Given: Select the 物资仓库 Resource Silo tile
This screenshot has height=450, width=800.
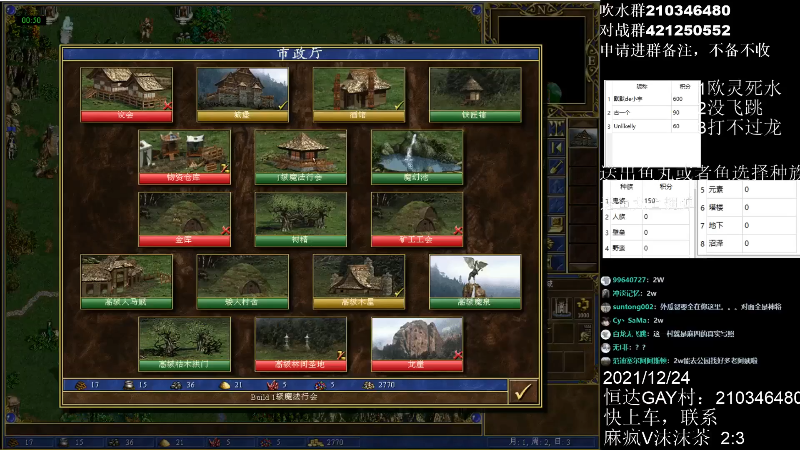Looking at the screenshot, I should pos(184,157).
